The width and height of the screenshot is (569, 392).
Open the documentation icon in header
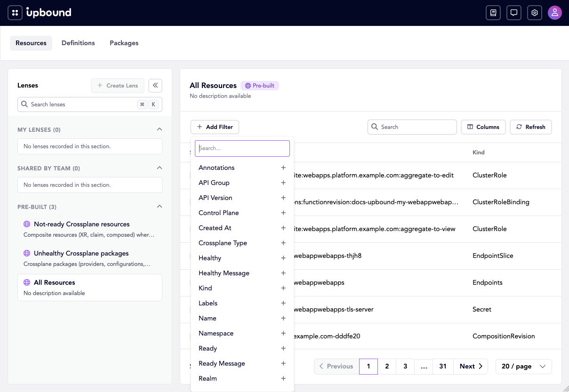click(493, 13)
